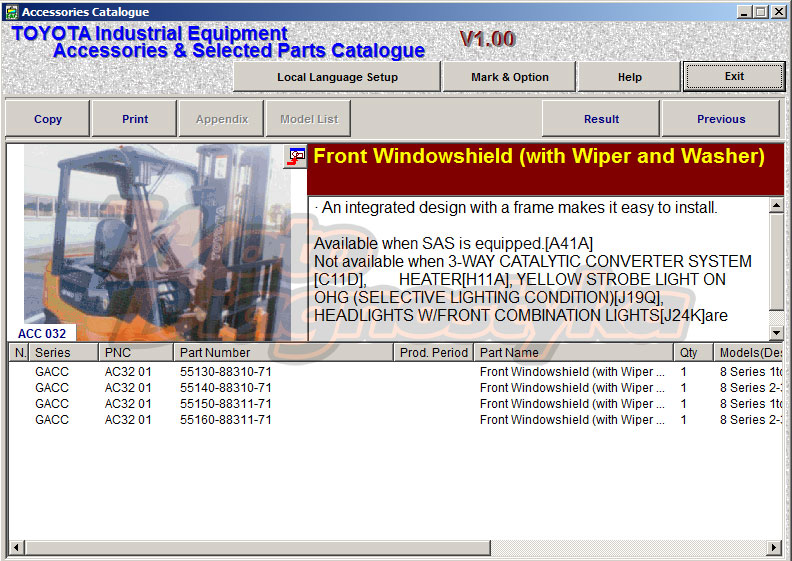Minimize the Accessories Catalogue window

(743, 12)
